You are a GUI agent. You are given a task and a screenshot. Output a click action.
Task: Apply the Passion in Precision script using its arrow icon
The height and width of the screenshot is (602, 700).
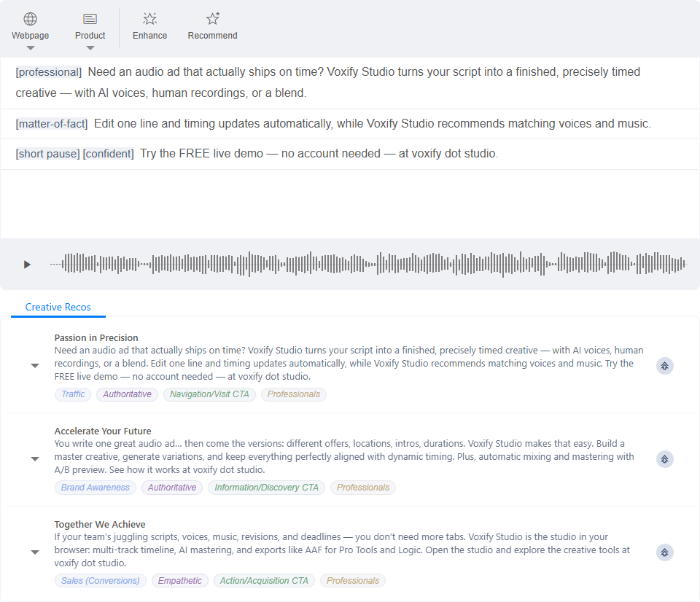tap(665, 366)
